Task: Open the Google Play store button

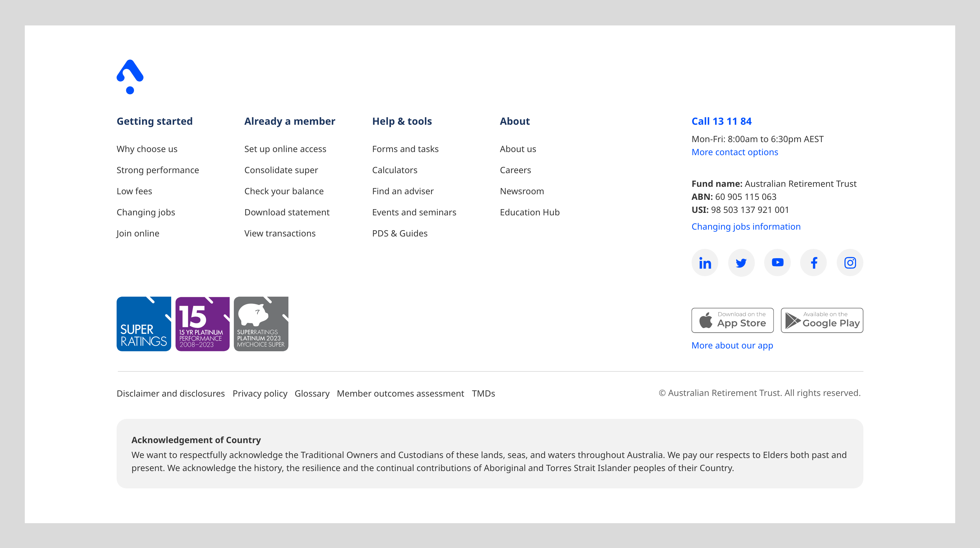Action: (822, 320)
